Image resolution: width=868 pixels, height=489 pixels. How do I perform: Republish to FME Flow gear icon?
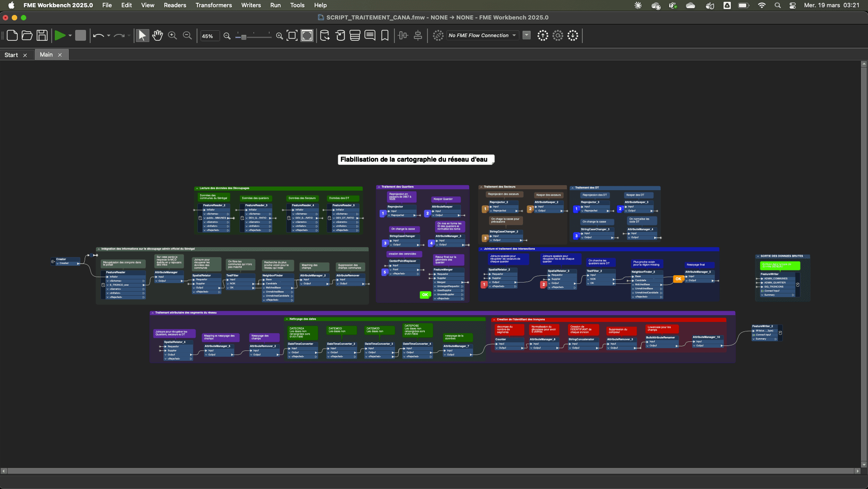click(558, 35)
